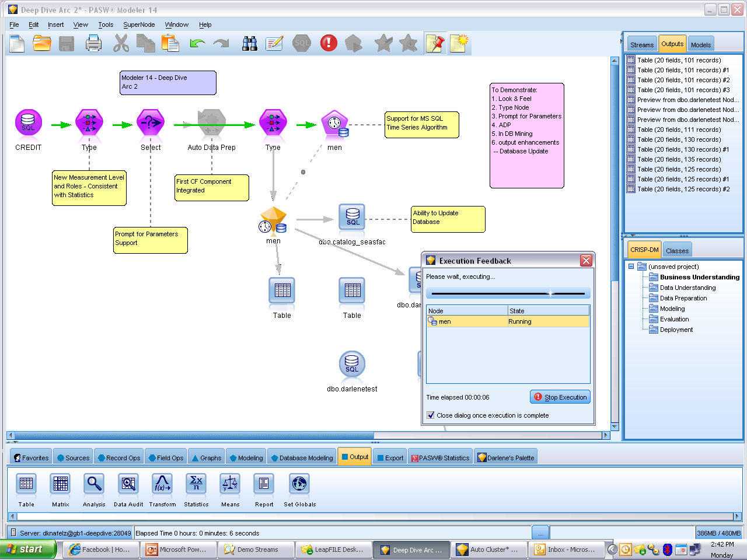Choose the Table node in the Output palette
This screenshot has height=560, width=747.
pos(26,484)
